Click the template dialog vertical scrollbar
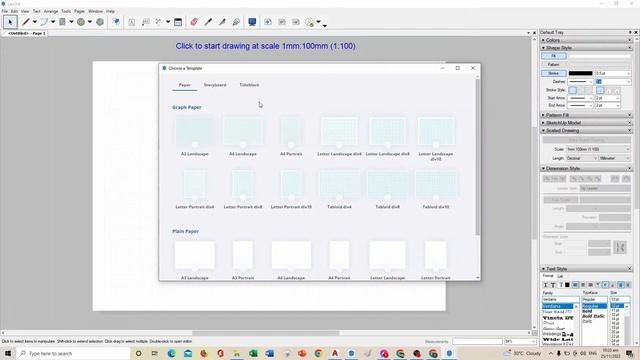640x360 pixels. point(478,157)
